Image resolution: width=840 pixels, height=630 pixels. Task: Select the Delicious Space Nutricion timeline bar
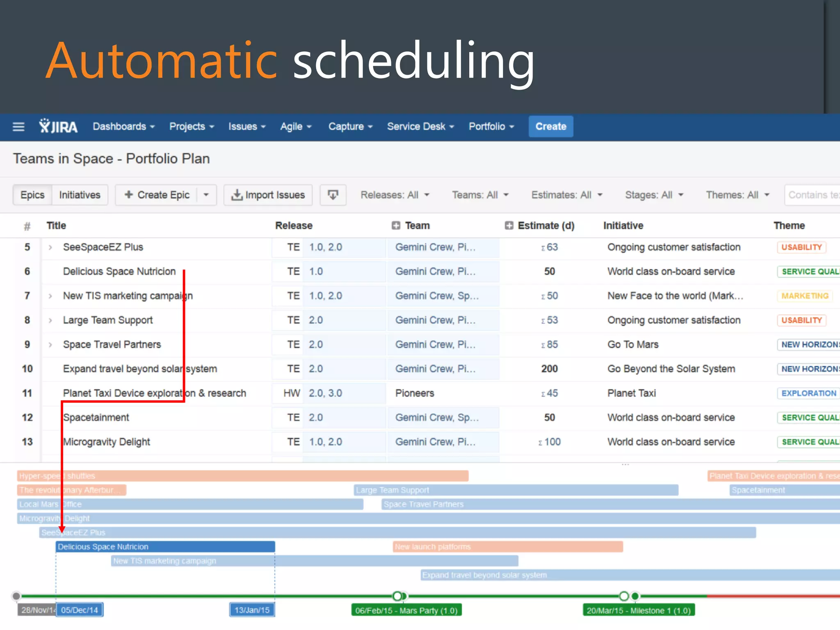(165, 547)
